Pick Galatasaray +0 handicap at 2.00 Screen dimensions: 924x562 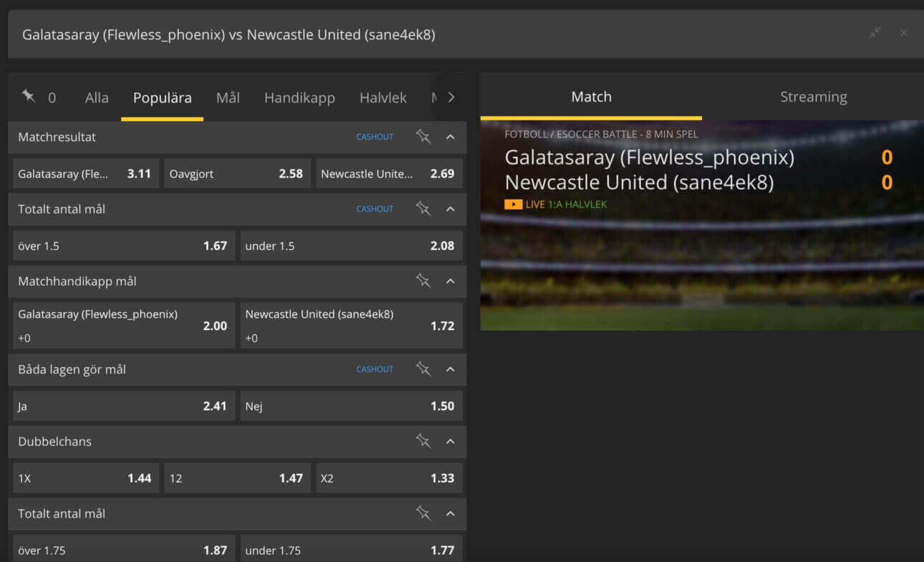(x=124, y=326)
